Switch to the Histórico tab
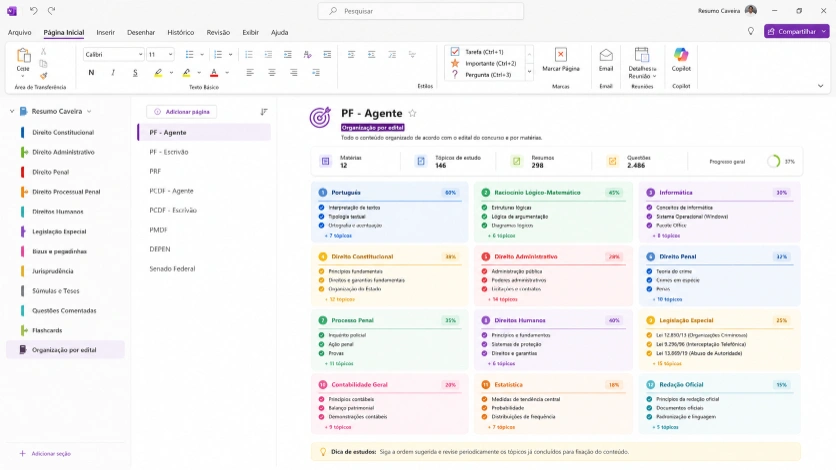The height and width of the screenshot is (470, 836). pyautogui.click(x=181, y=33)
